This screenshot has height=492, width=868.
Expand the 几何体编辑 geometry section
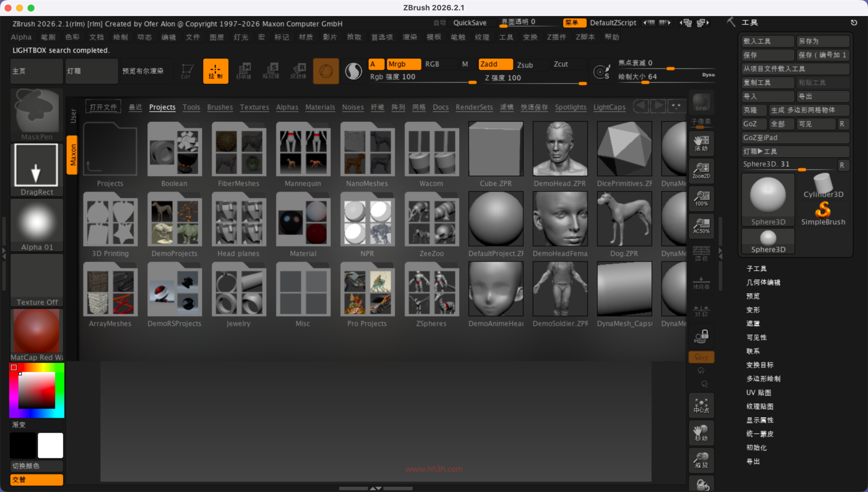(x=763, y=282)
